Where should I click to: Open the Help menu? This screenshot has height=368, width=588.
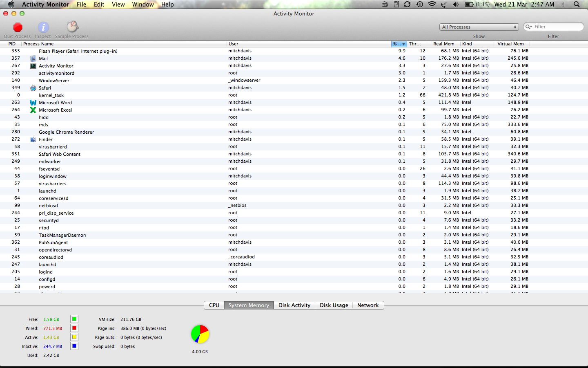tap(167, 4)
